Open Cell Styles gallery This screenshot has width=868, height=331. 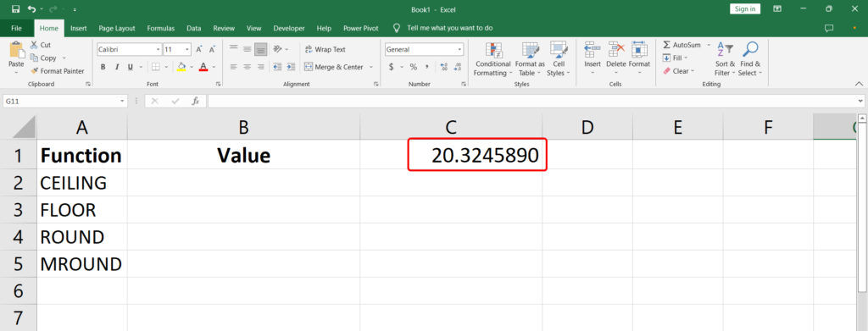(x=558, y=59)
